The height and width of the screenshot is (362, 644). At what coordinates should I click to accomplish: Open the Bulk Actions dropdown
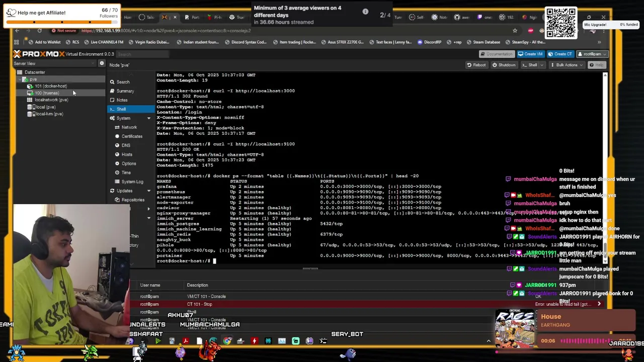coord(567,65)
